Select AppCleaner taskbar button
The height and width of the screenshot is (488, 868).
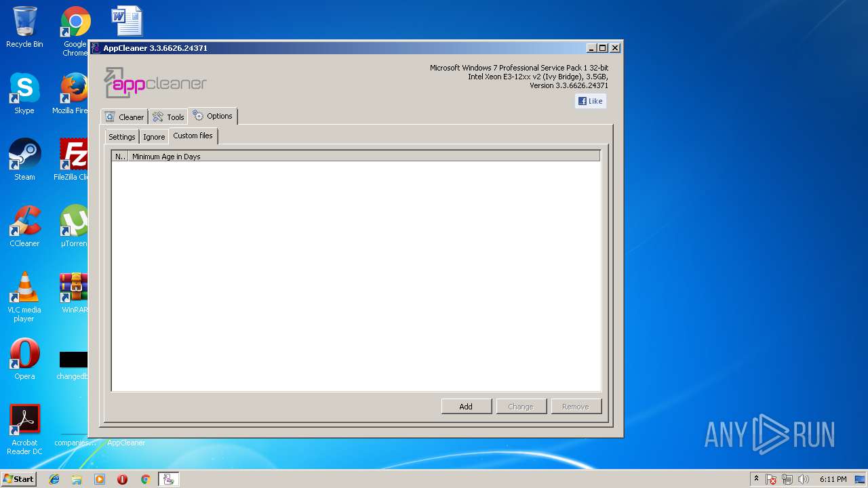[x=169, y=479]
